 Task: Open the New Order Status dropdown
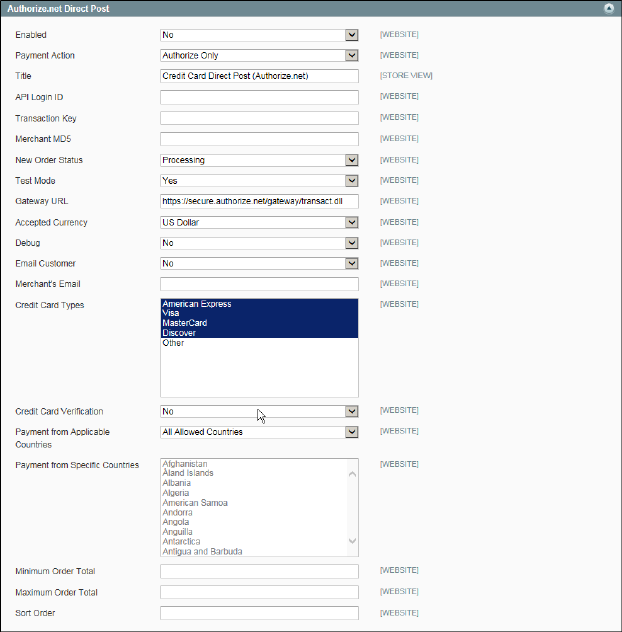pyautogui.click(x=259, y=160)
